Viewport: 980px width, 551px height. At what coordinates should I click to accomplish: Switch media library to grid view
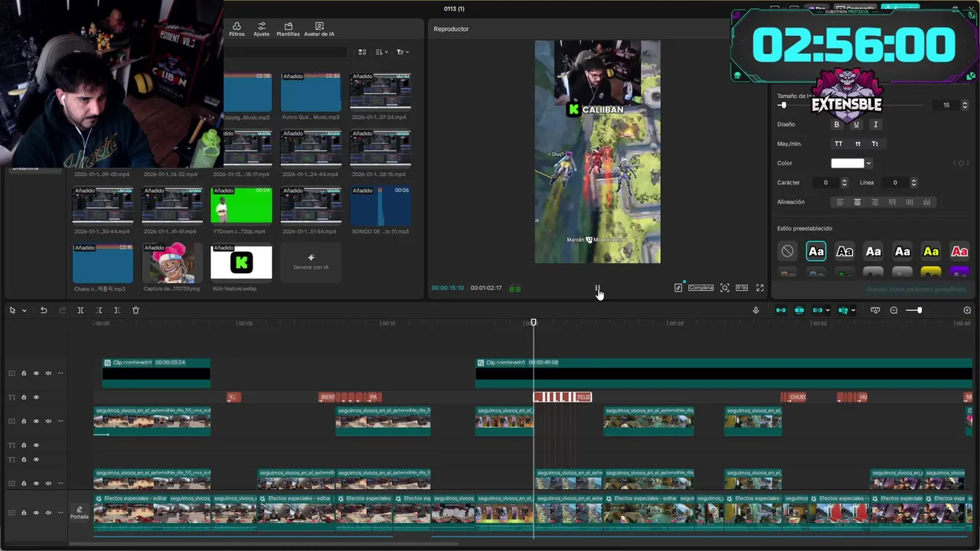pos(361,52)
